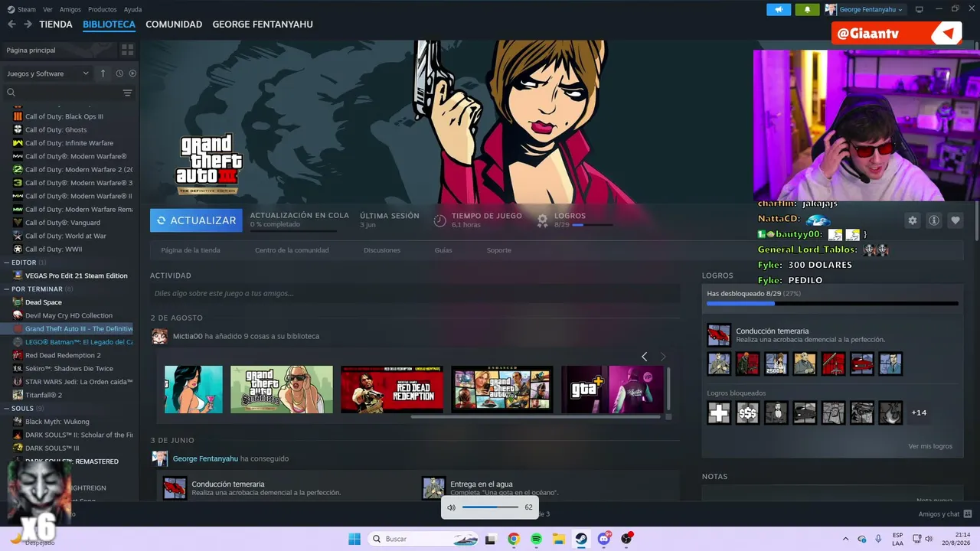The width and height of the screenshot is (980, 551).
Task: Open the GTA San Andreas thumbnail in activity
Action: [282, 390]
